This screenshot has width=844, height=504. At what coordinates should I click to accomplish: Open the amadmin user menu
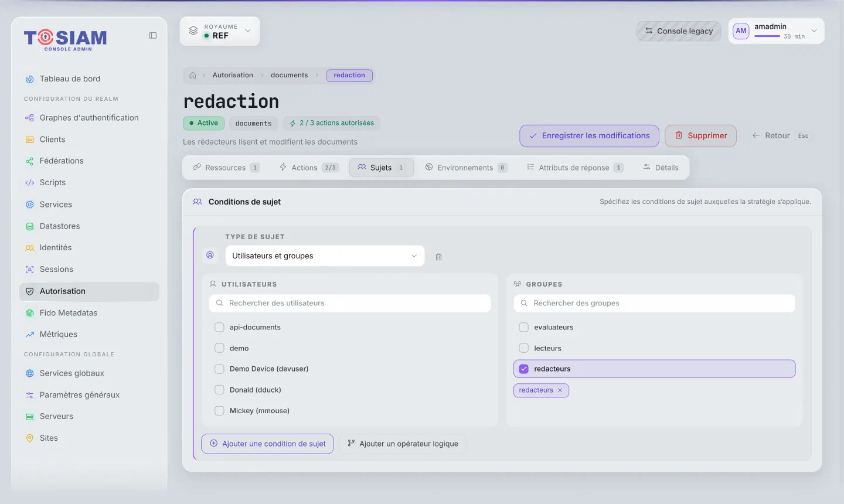(776, 31)
